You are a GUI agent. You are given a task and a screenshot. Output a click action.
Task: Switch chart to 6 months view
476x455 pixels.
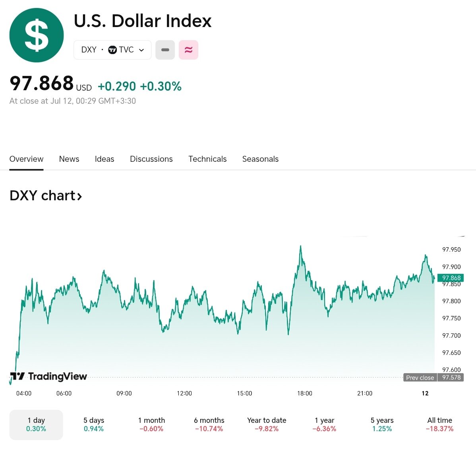tap(209, 424)
